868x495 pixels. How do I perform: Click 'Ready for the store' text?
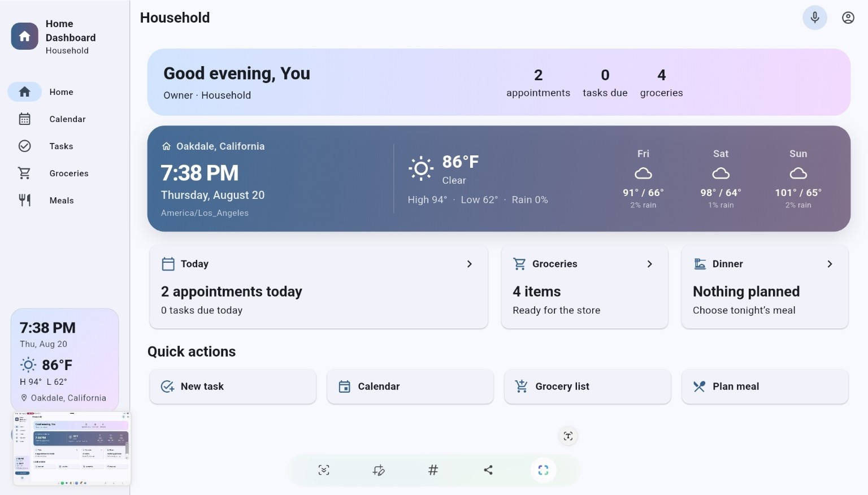[x=556, y=310]
